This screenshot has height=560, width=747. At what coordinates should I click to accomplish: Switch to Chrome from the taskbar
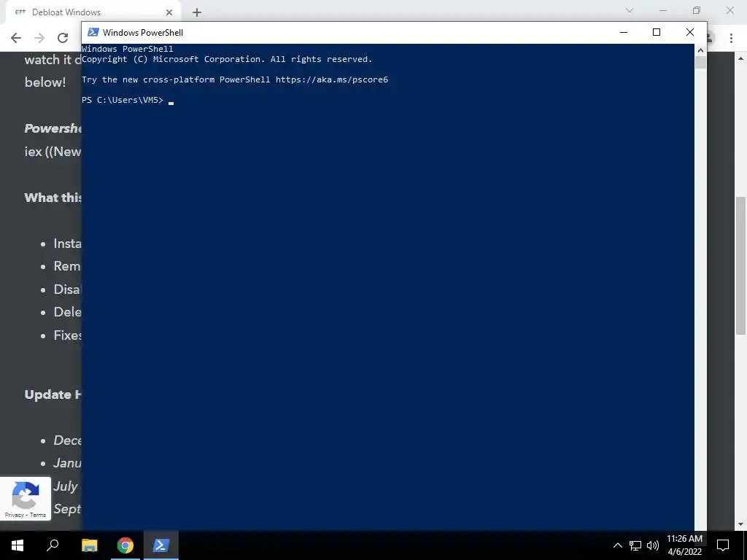125,545
